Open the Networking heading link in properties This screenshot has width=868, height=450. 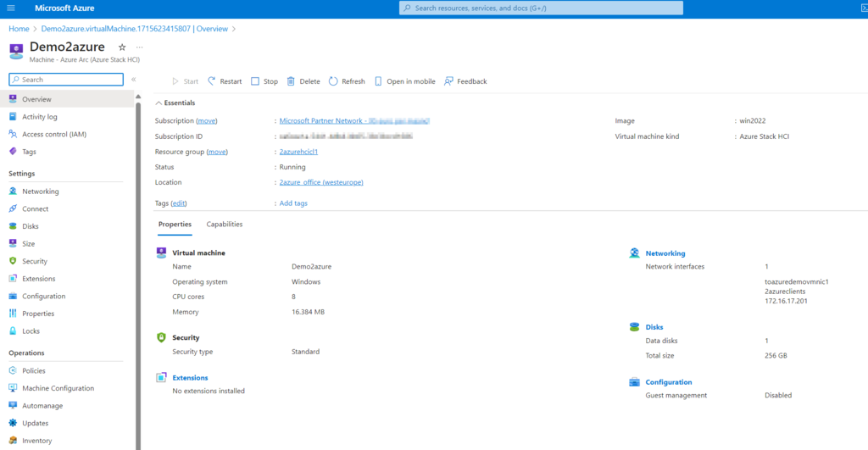point(665,253)
